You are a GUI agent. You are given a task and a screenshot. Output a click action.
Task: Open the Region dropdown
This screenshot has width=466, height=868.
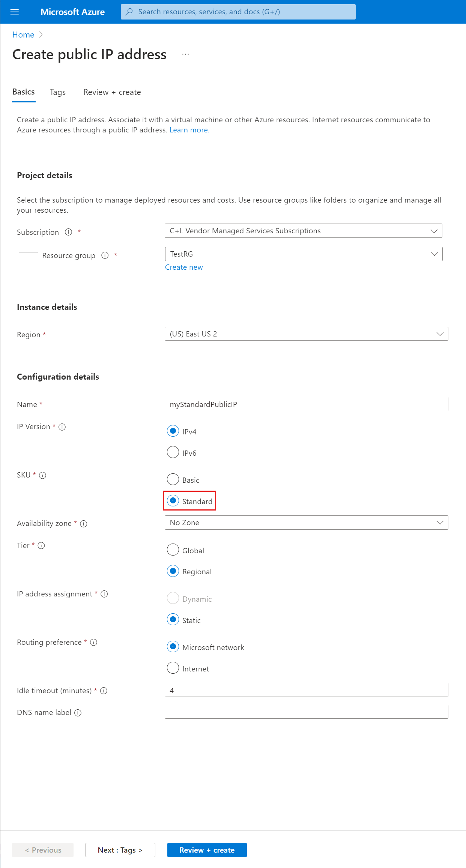tap(306, 334)
